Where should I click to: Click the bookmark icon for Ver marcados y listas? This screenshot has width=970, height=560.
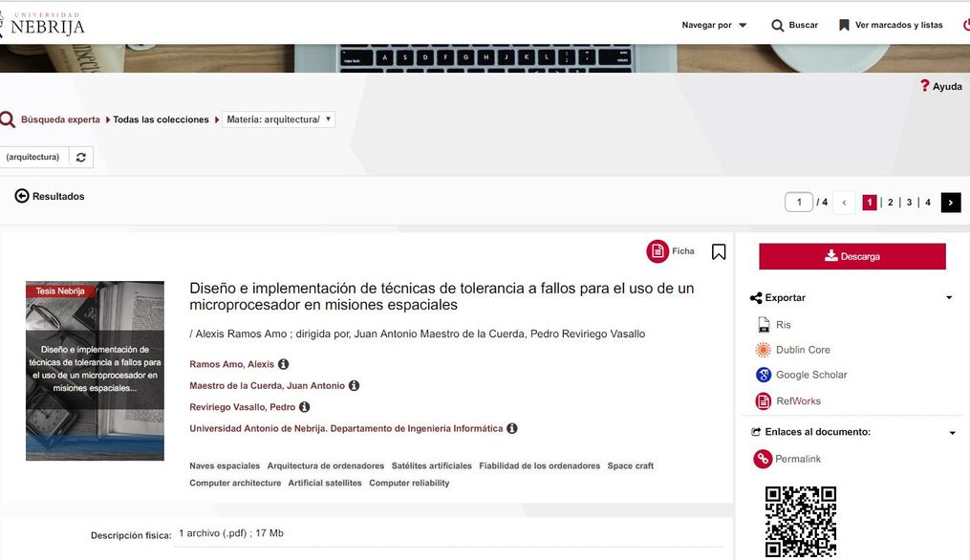click(844, 25)
